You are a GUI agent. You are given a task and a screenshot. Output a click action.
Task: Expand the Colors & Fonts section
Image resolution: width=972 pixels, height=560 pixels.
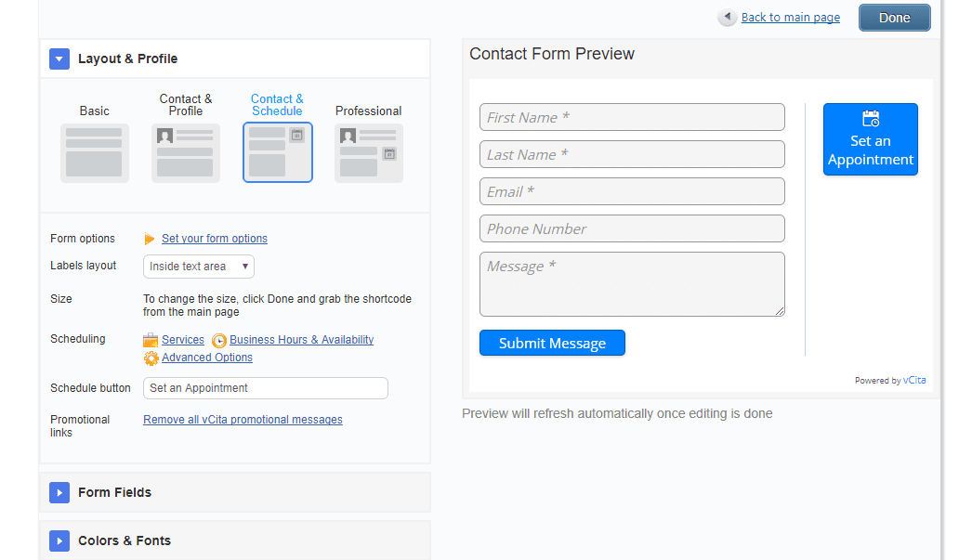click(59, 541)
